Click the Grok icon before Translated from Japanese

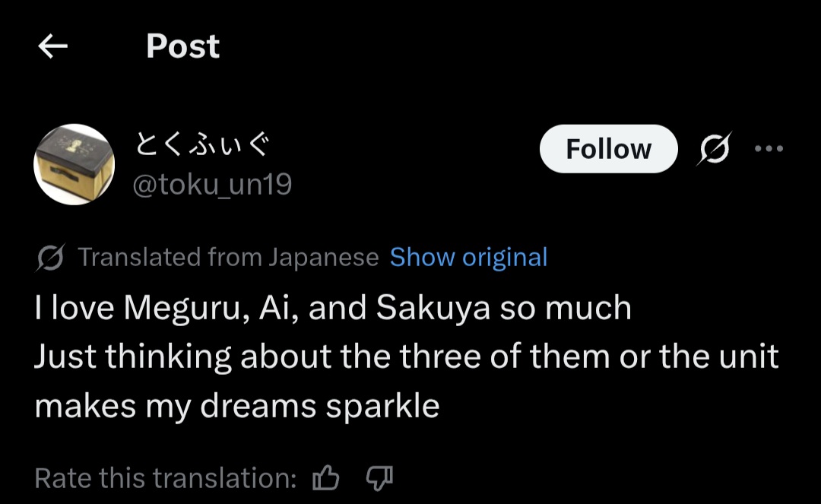(51, 258)
